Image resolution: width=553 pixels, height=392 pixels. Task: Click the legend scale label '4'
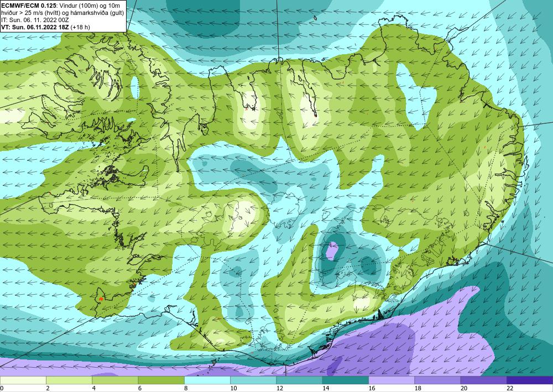pyautogui.click(x=94, y=388)
